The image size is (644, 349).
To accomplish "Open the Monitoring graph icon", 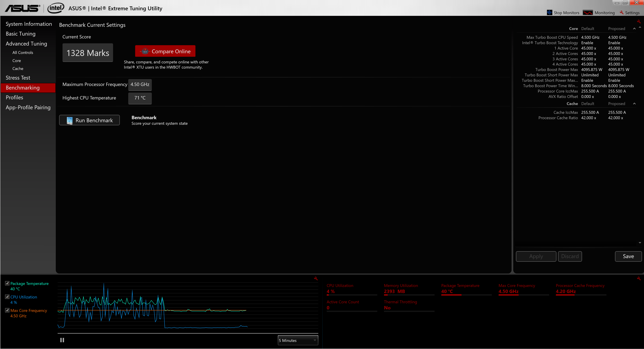I will coord(588,12).
